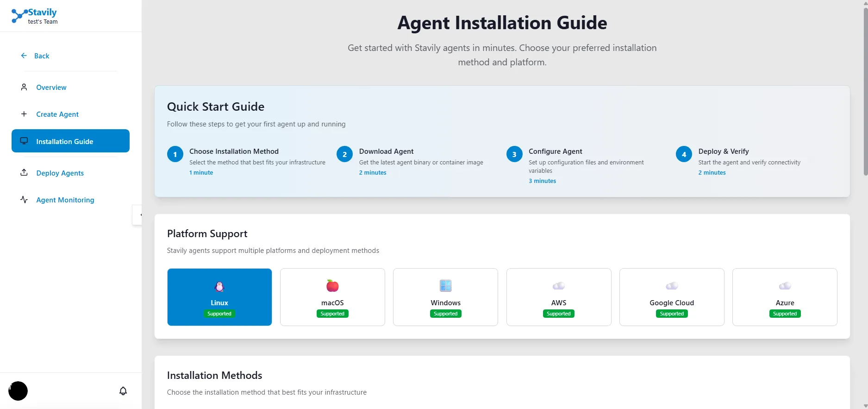This screenshot has height=409, width=868.
Task: Select Installation Guide in the sidebar
Action: point(70,141)
